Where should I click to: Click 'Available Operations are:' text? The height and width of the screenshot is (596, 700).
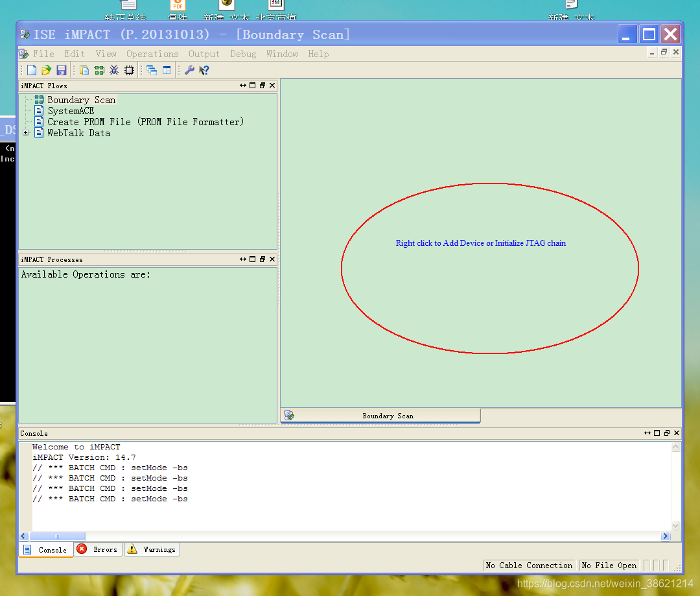(86, 274)
